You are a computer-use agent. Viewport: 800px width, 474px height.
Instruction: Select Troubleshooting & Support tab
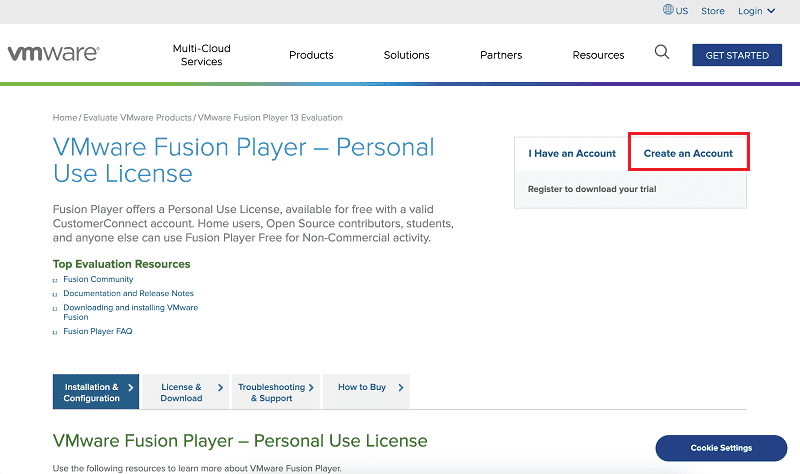pos(276,392)
